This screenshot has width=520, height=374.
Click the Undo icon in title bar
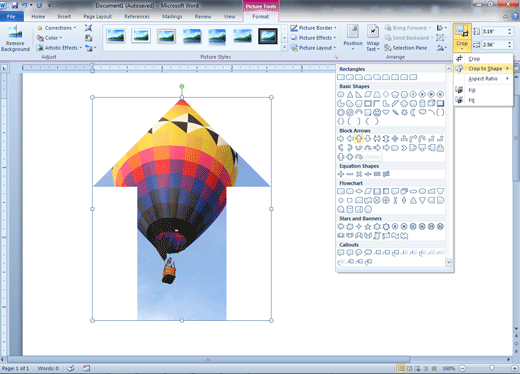coord(25,5)
